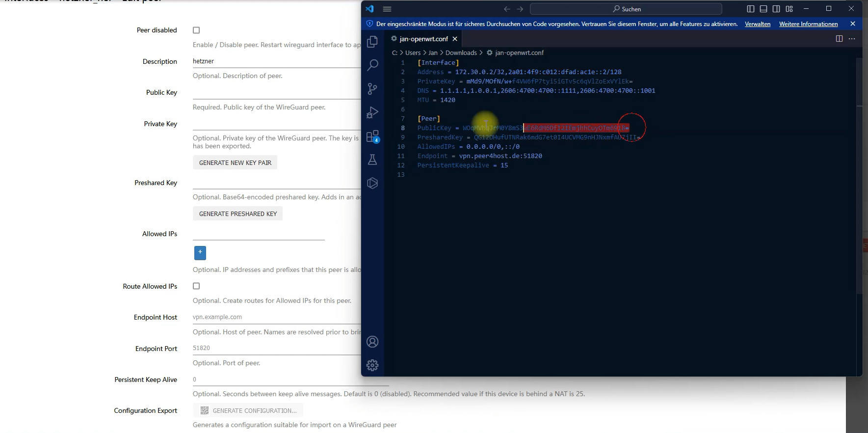The height and width of the screenshot is (433, 868).
Task: Open the Extensions view
Action: coord(372,136)
